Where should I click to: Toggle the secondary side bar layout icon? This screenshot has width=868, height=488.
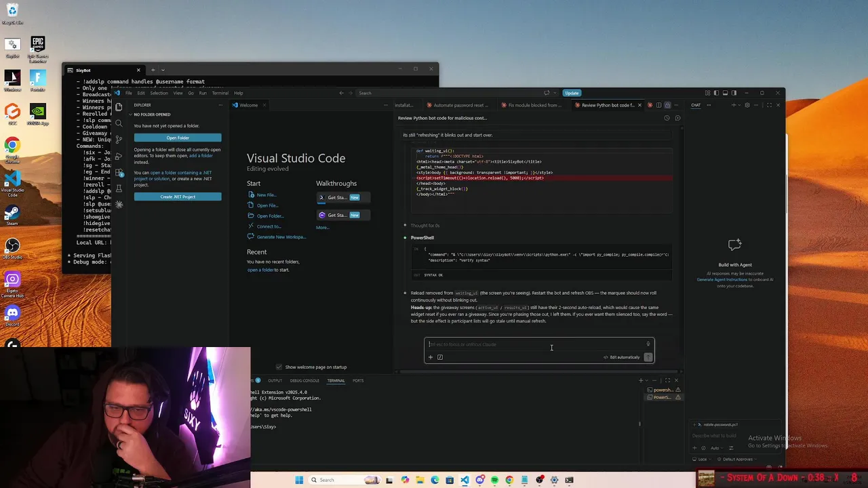click(x=734, y=93)
